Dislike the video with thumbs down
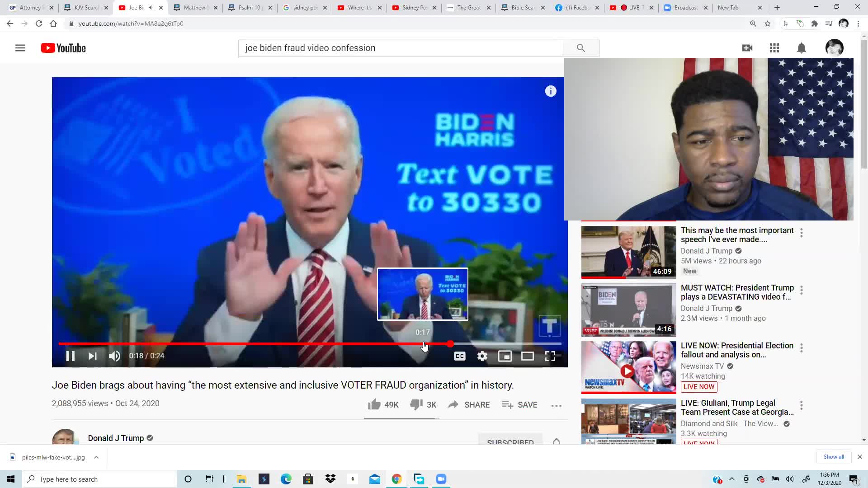The width and height of the screenshot is (868, 488). coord(416,404)
